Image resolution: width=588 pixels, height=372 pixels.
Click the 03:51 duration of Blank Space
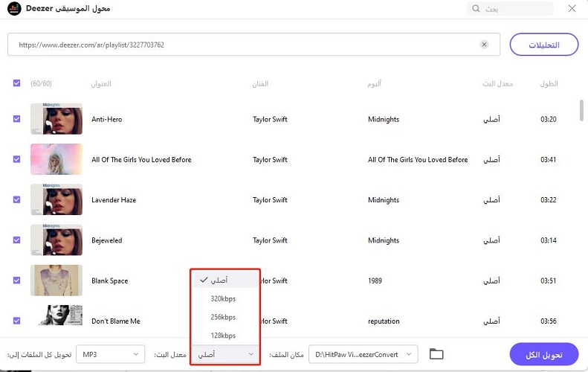pos(549,280)
